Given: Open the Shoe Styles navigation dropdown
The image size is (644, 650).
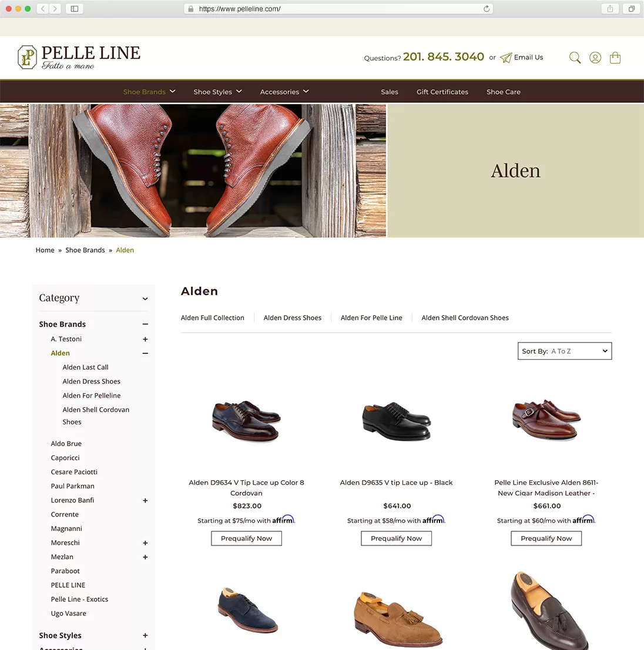Looking at the screenshot, I should pos(217,92).
